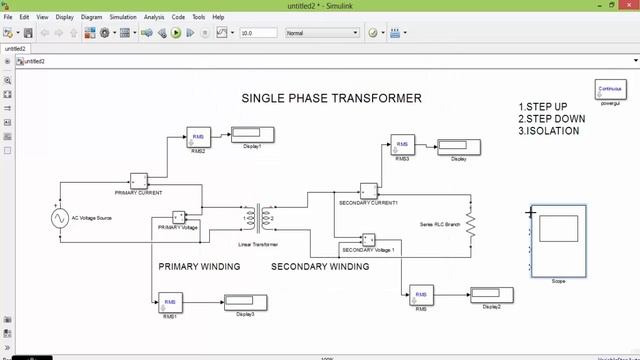
Task: Select the AC Voltage Source block
Action: (x=60, y=218)
